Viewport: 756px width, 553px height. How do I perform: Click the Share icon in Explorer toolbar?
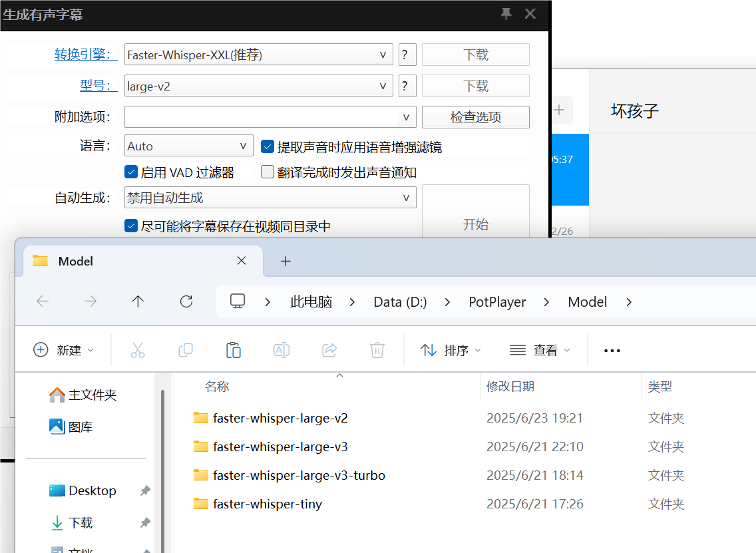[329, 350]
